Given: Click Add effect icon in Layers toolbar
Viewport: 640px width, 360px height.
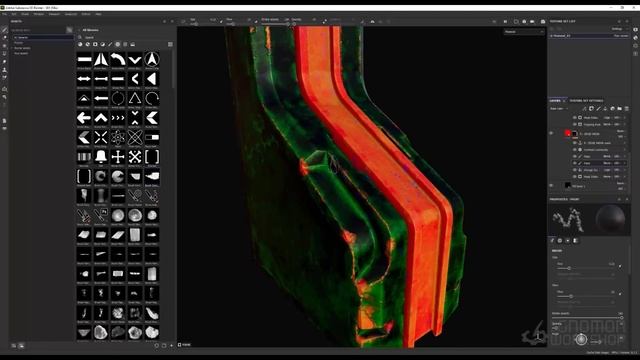Looking at the screenshot, I should pos(584,109).
